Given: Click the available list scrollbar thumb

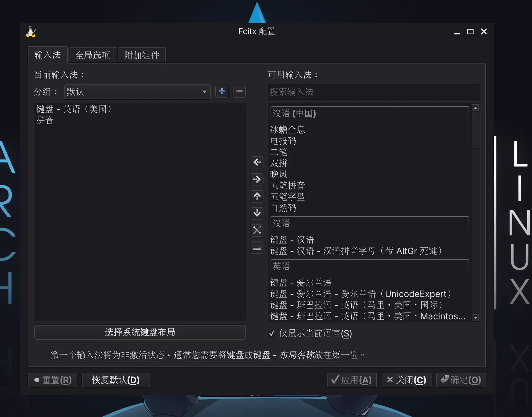Looking at the screenshot, I should click(x=476, y=130).
